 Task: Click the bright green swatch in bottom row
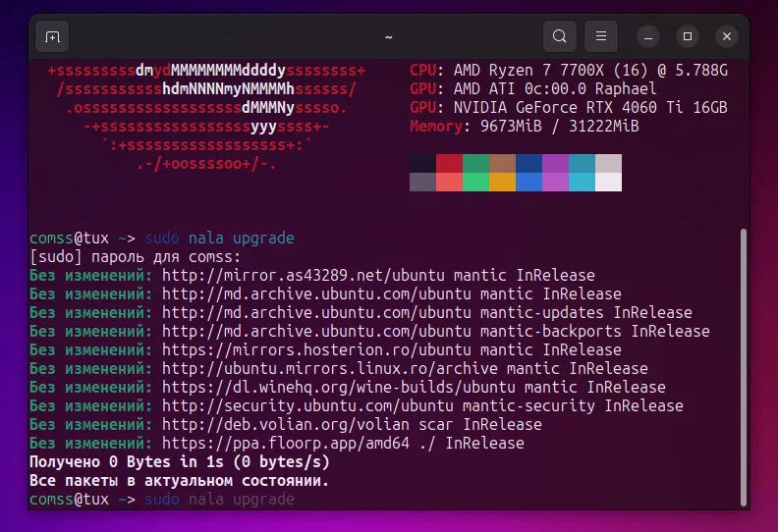pyautogui.click(x=475, y=182)
